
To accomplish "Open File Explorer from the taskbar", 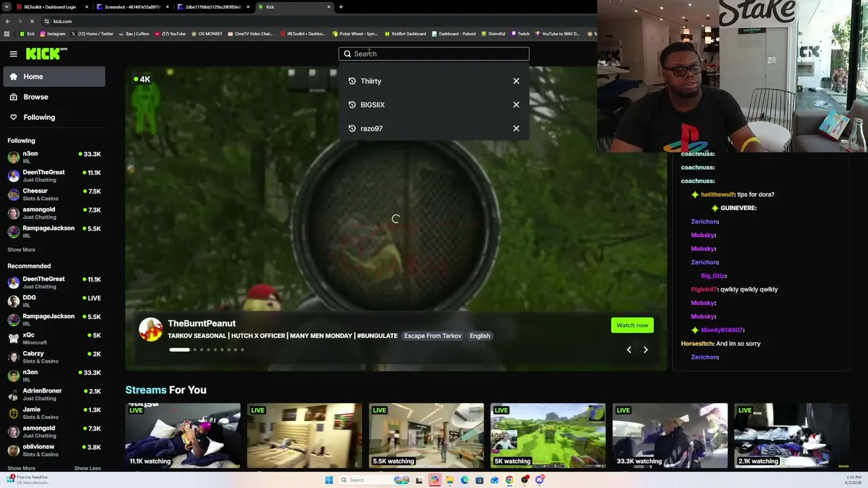I will (450, 480).
